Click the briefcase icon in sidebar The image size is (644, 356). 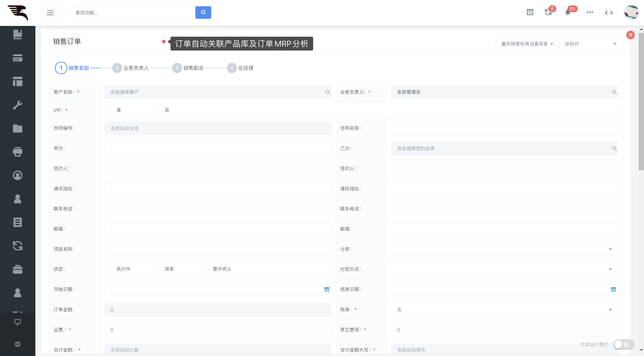click(x=17, y=269)
